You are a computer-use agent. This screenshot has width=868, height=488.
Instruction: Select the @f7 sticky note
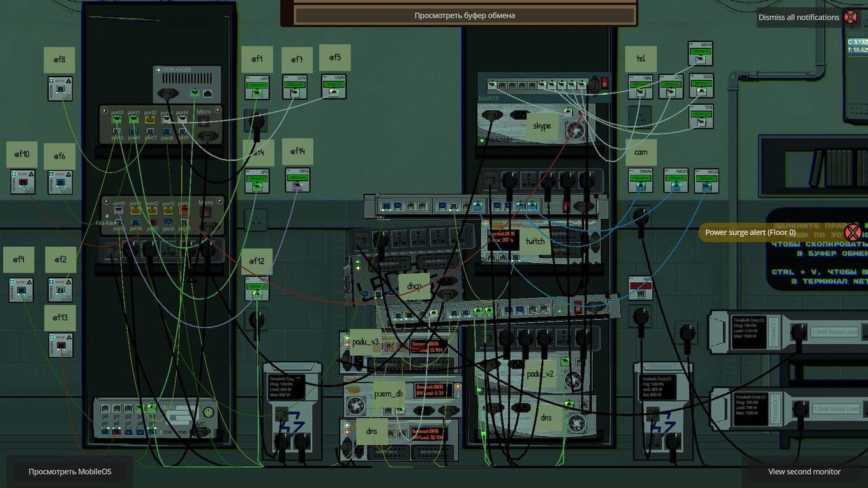[297, 60]
